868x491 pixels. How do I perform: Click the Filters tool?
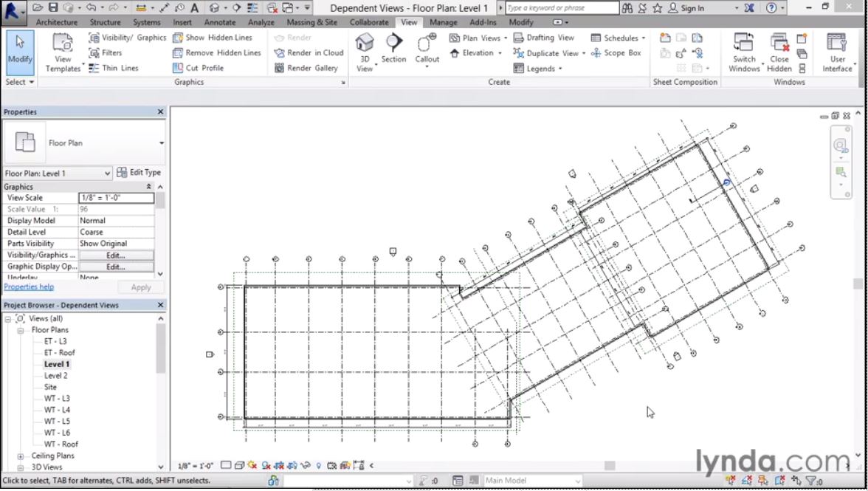(x=105, y=52)
